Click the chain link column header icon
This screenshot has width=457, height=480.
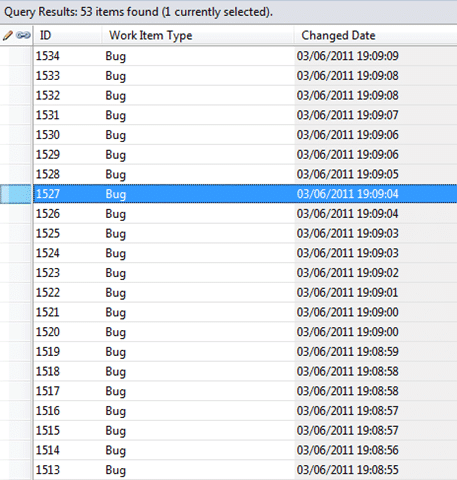pos(23,35)
